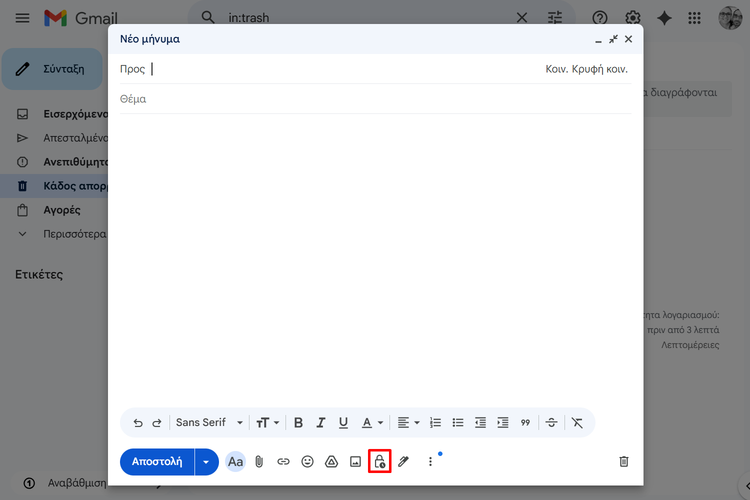
Task: Redo the last undone edit
Action: point(157,423)
